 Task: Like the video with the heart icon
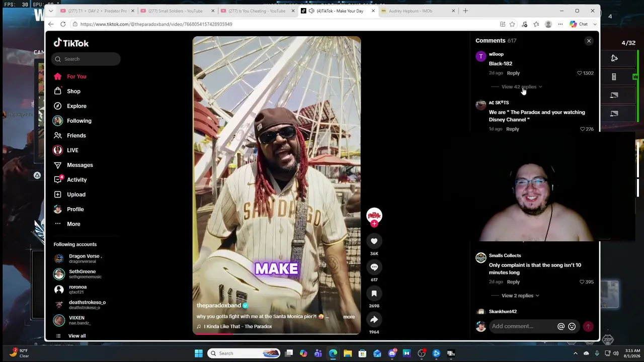pyautogui.click(x=374, y=241)
